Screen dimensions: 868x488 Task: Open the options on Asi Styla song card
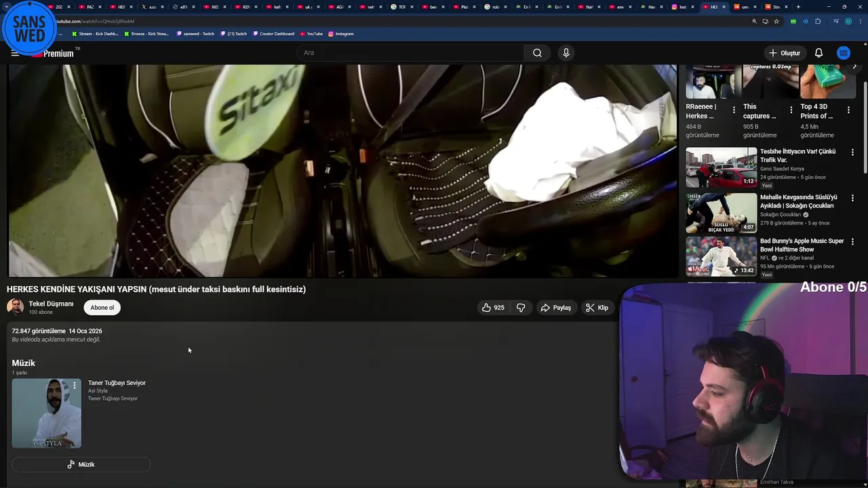coord(75,385)
